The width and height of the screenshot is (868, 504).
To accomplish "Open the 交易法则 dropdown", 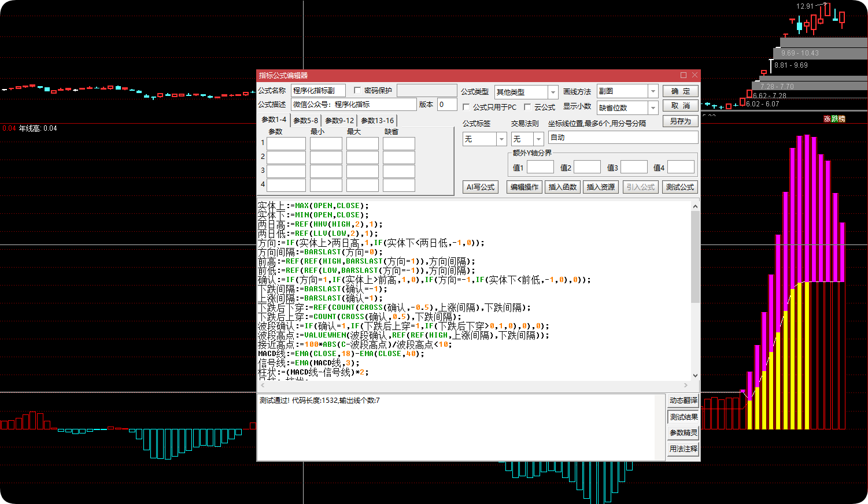I will 538,139.
